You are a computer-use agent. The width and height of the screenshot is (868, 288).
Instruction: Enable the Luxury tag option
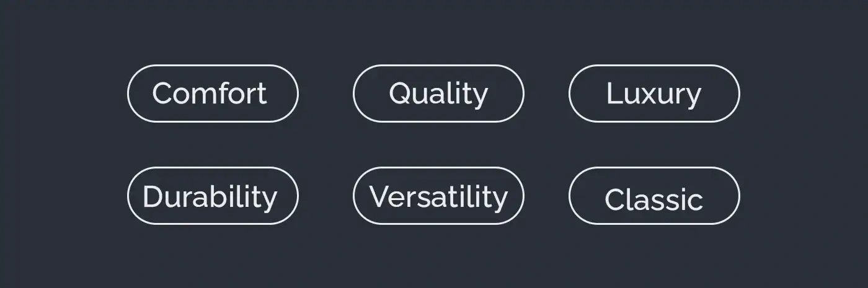(x=654, y=94)
